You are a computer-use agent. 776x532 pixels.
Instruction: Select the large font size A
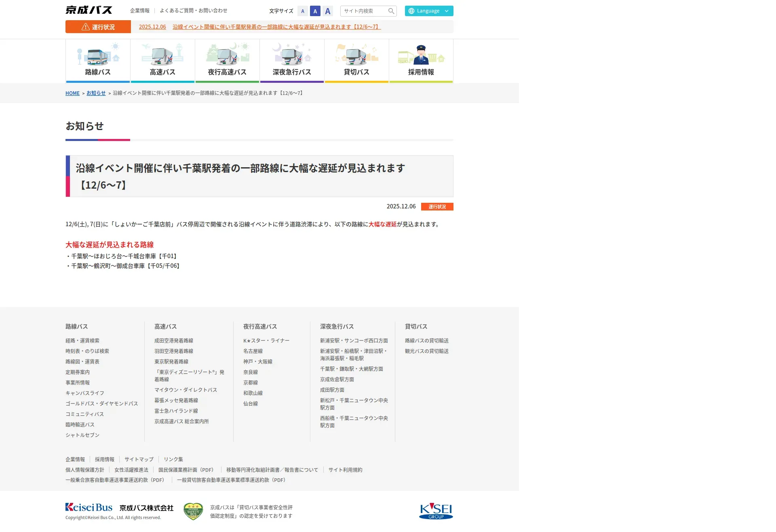(x=328, y=11)
